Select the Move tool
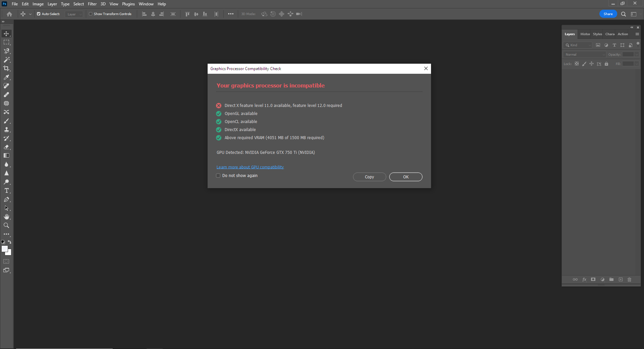 6,34
